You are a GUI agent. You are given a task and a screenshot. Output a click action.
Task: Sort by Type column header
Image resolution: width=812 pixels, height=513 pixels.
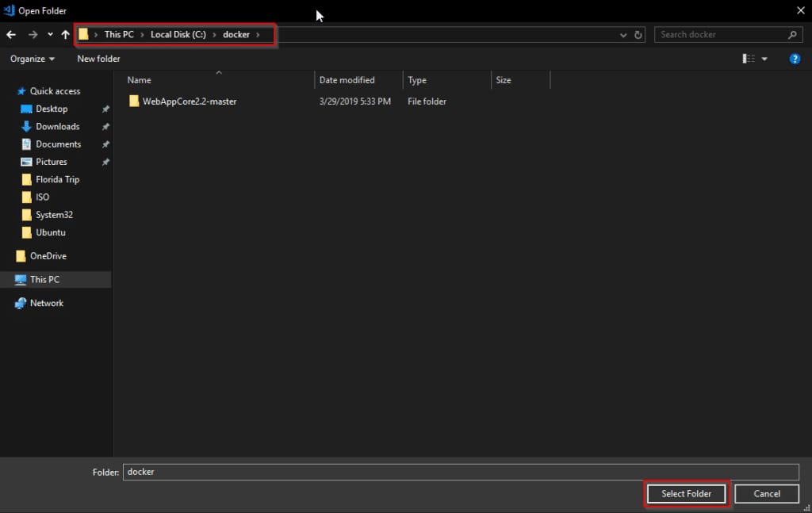click(x=417, y=80)
